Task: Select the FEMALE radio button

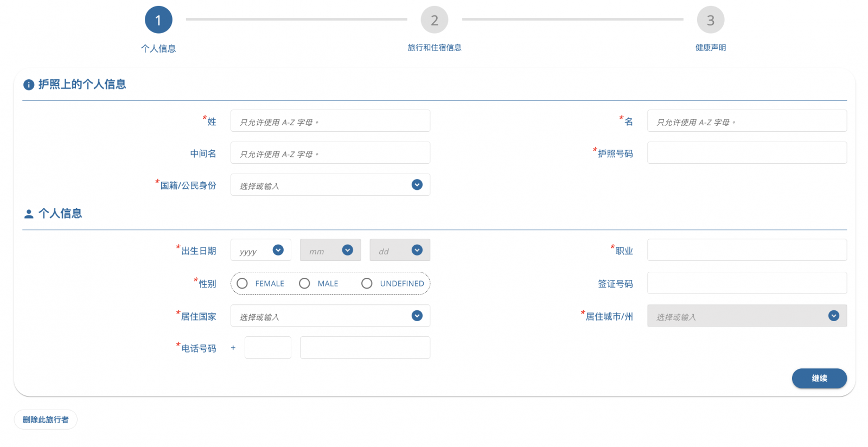Action: 242,284
